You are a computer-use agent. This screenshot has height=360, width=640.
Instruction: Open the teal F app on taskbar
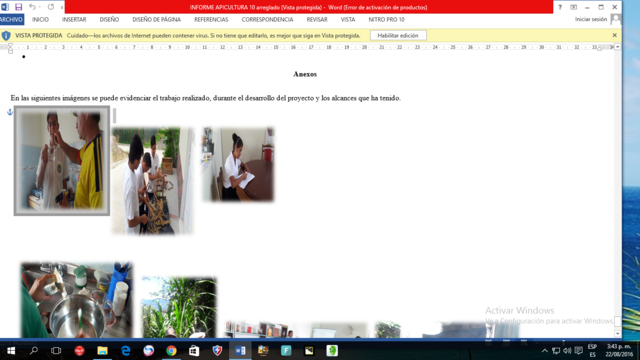pyautogui.click(x=286, y=351)
